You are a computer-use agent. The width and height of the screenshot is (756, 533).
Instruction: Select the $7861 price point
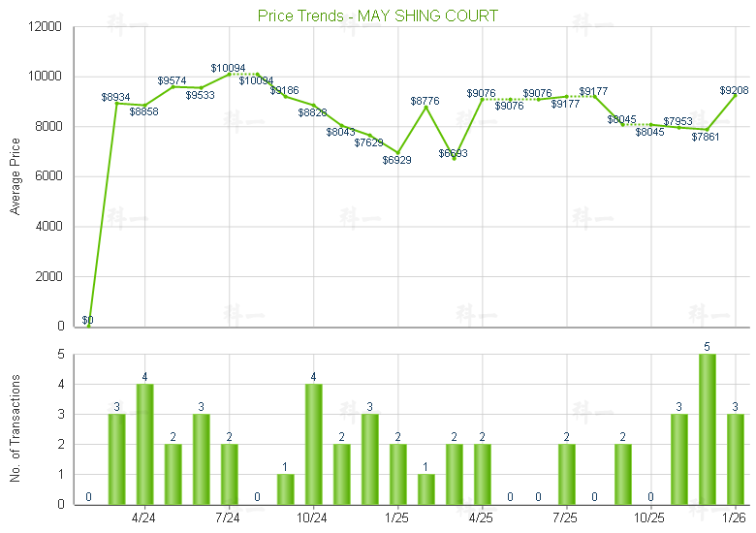708,130
